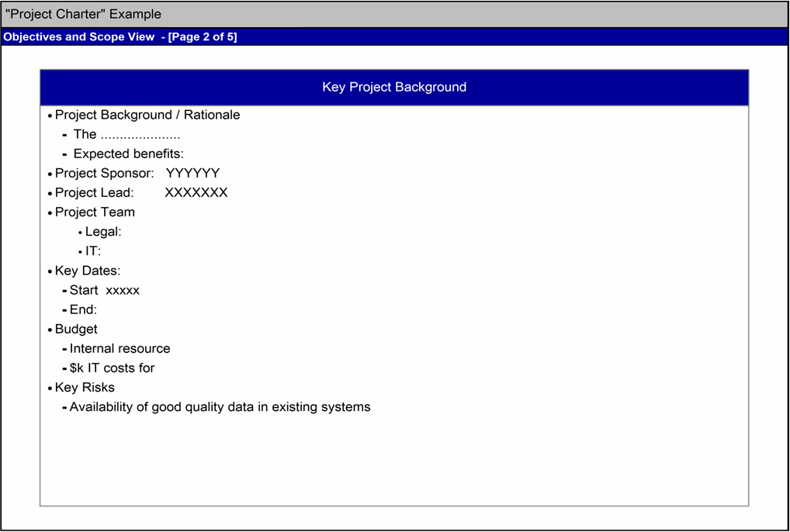Select the Budget bullet heading
Image resolution: width=790 pixels, height=532 pixels.
coord(76,329)
